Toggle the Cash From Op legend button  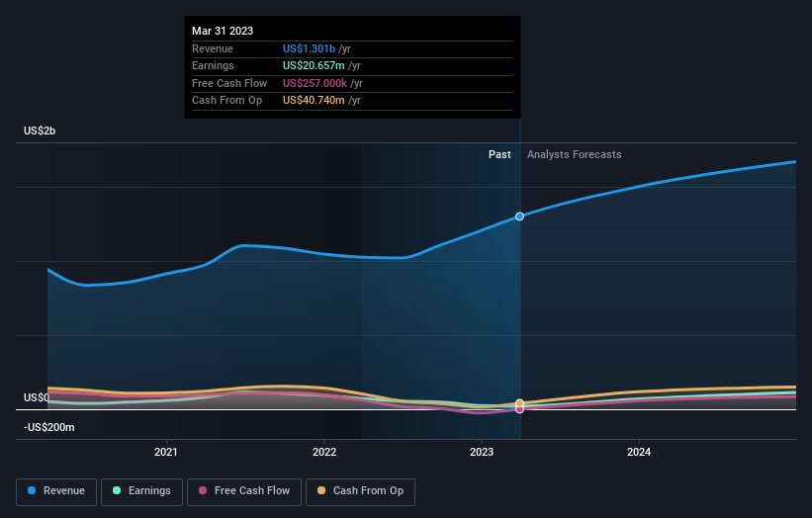point(360,491)
